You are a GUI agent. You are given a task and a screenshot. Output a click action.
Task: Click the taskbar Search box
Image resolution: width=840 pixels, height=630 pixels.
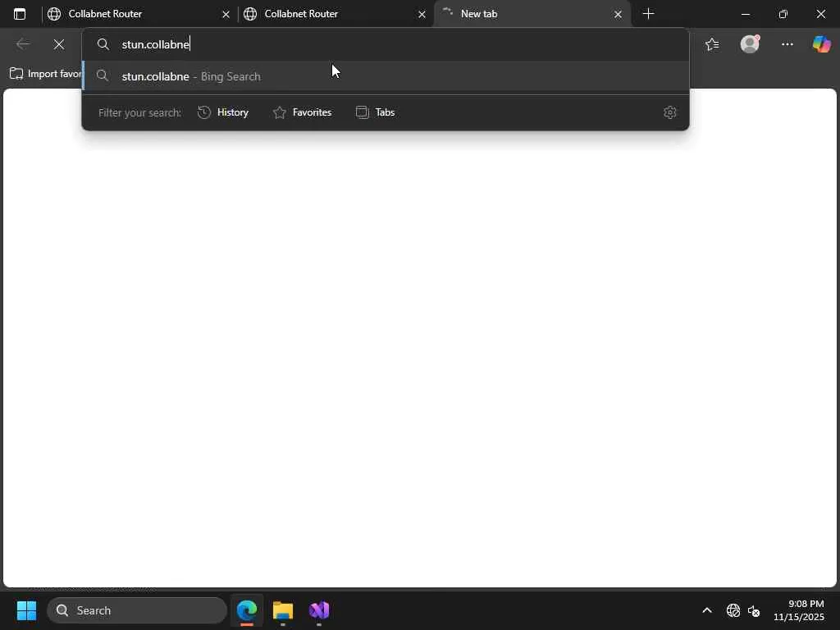pyautogui.click(x=137, y=610)
